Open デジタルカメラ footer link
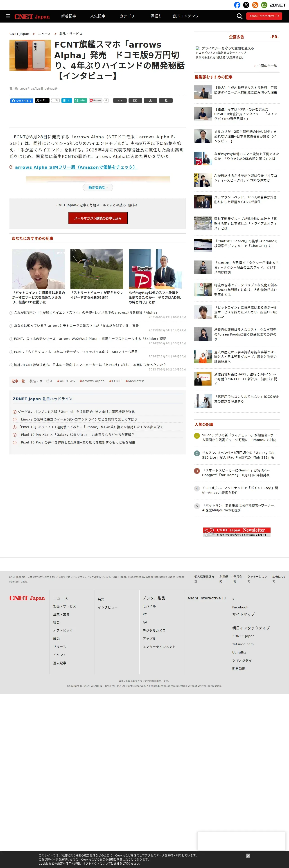Image resolution: width=289 pixels, height=868 pixels. click(x=154, y=630)
